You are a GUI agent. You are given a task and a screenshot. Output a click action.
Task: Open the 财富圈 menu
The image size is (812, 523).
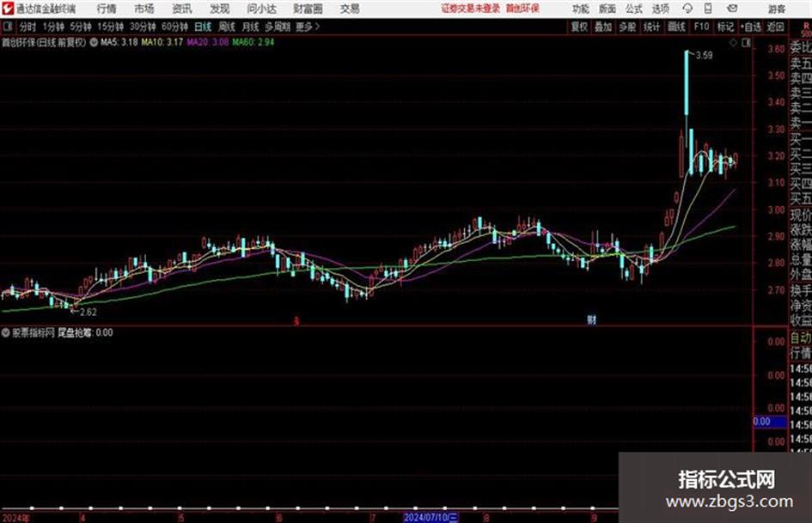(308, 9)
